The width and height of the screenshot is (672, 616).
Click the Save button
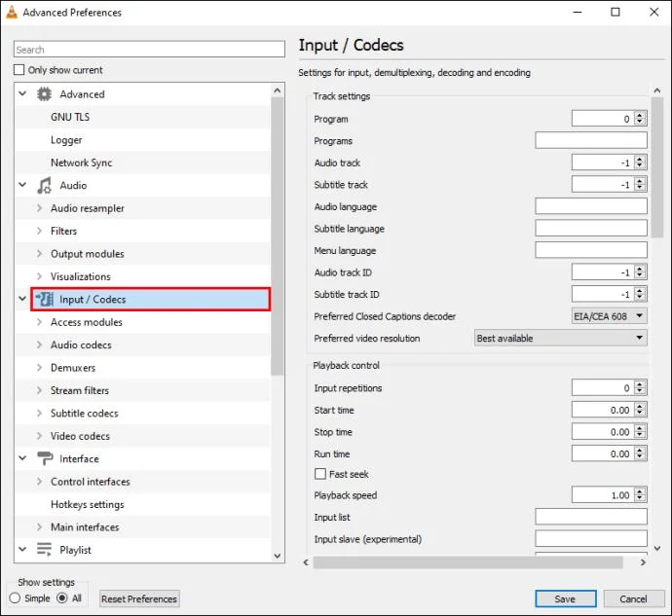(x=565, y=598)
